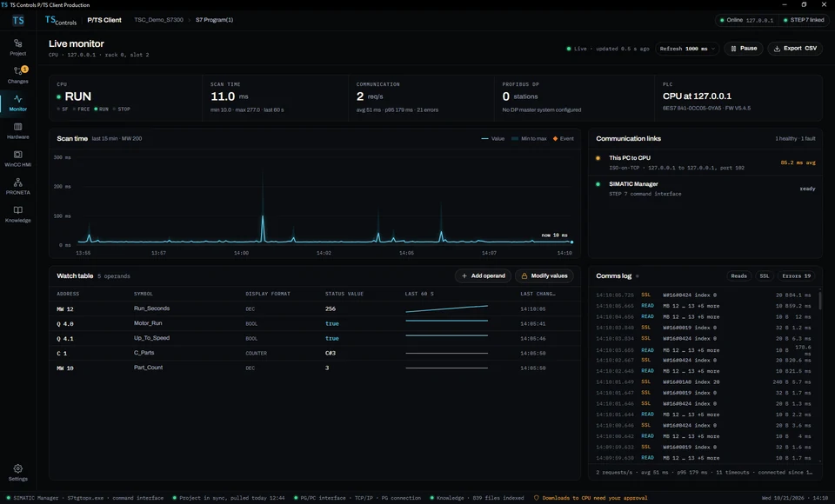Click SIMATIC Manager status bar entry
This screenshot has height=504, width=835.
coord(84,498)
